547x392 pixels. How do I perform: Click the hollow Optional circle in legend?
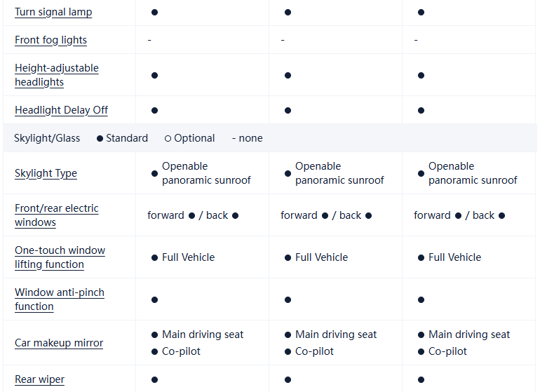[168, 138]
